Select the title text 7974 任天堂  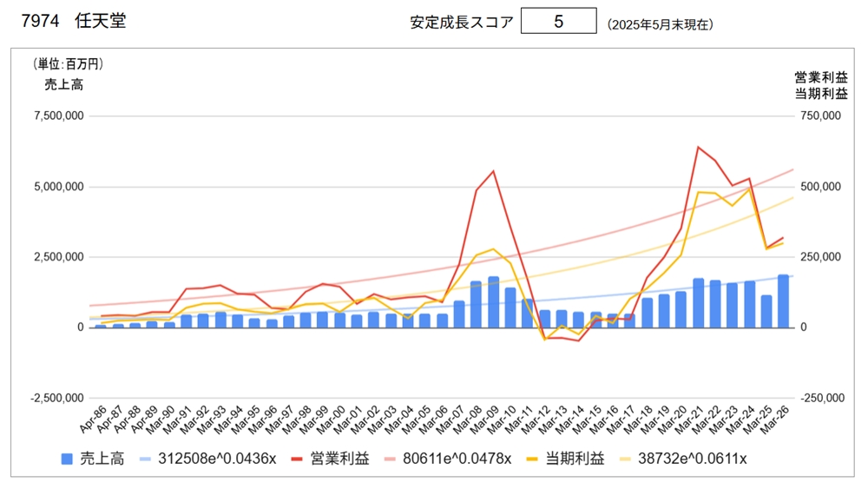[74, 21]
